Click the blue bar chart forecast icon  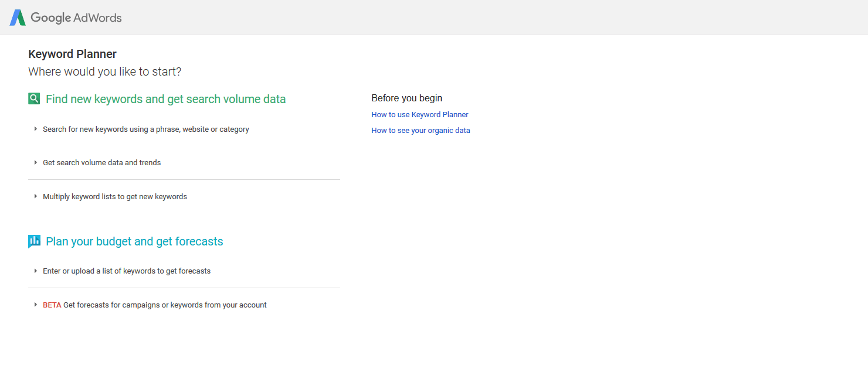pyautogui.click(x=33, y=241)
